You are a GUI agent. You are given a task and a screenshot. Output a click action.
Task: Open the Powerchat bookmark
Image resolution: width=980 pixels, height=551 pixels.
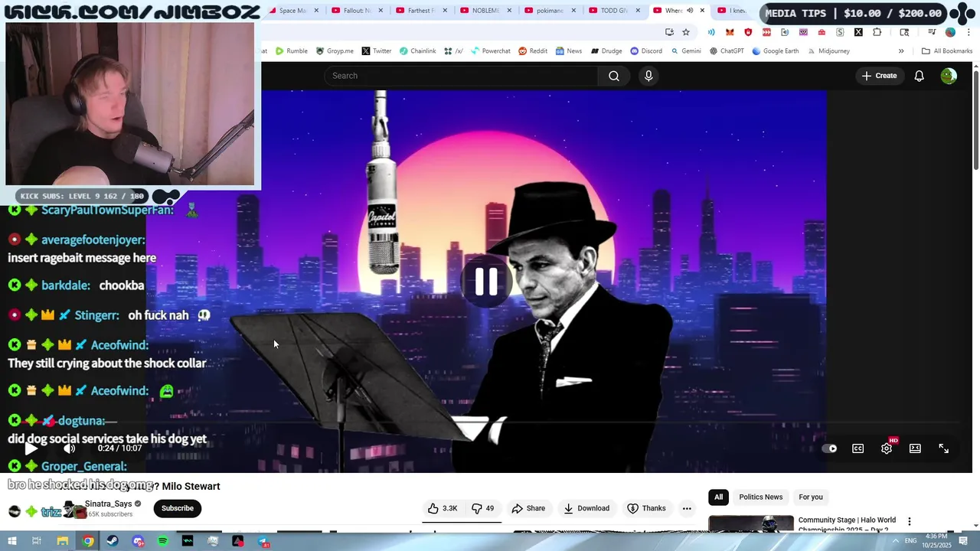click(x=491, y=51)
